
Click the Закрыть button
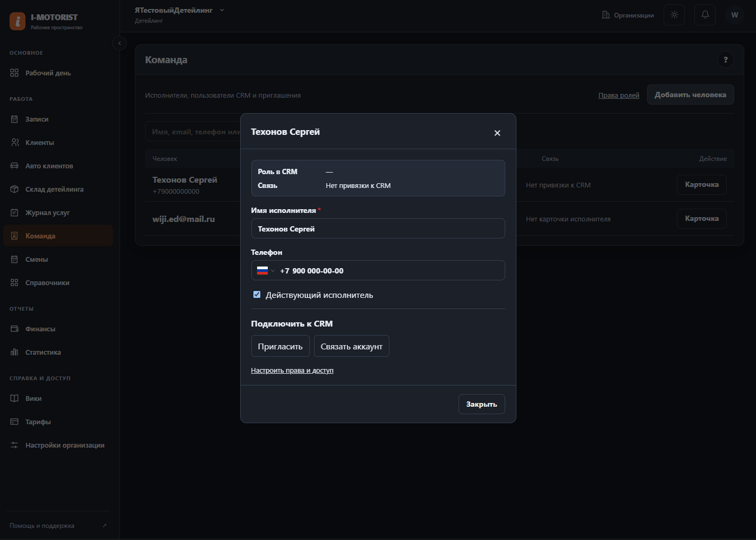tap(482, 404)
